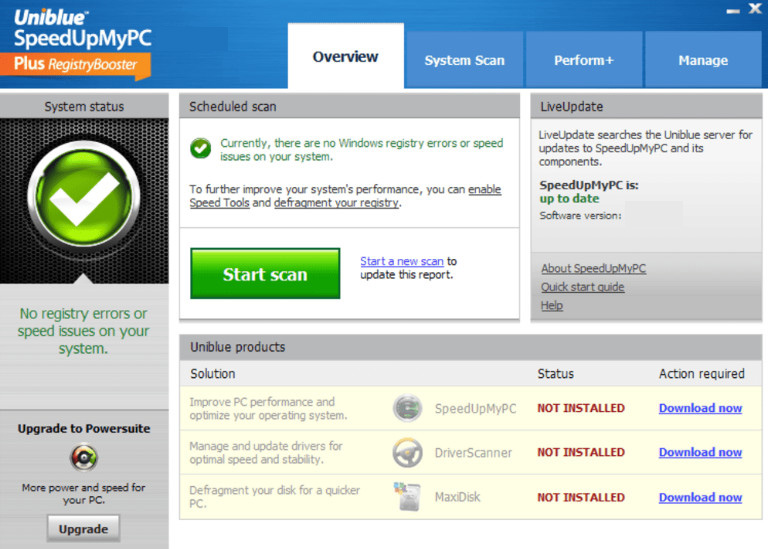The height and width of the screenshot is (549, 768).
Task: Click the NOT INSTALLED status for MaxiDisk
Action: [x=581, y=497]
